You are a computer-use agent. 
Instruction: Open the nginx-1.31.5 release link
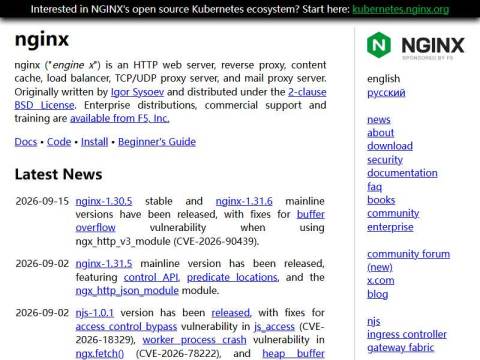104,263
